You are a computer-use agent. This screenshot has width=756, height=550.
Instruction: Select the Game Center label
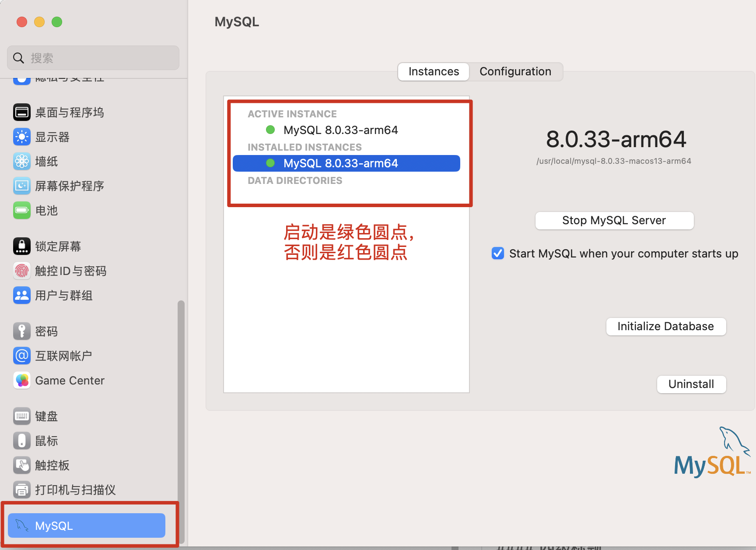[70, 381]
